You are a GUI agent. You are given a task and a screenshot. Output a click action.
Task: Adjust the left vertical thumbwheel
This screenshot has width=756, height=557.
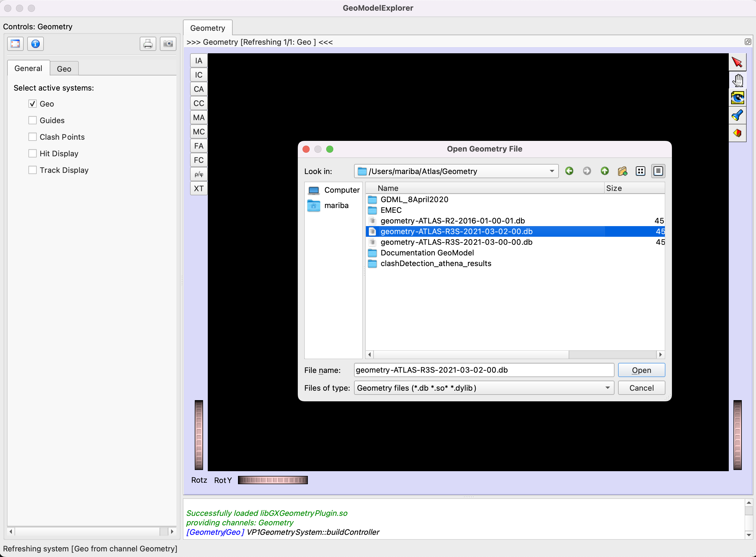tap(199, 435)
